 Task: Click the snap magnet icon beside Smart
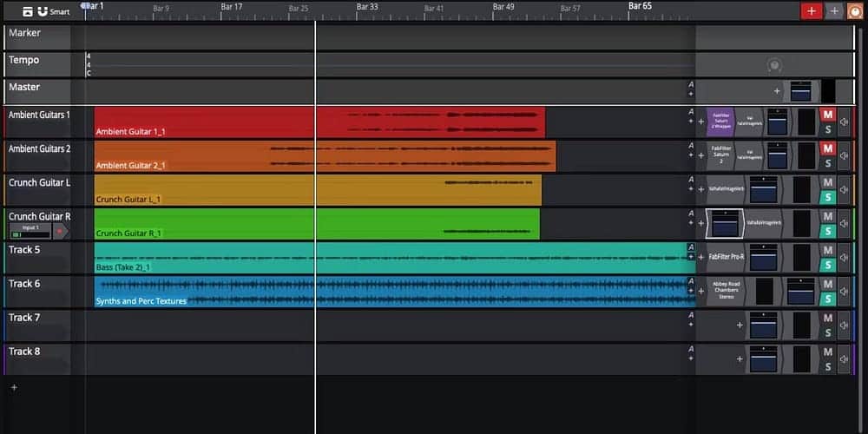pos(43,11)
